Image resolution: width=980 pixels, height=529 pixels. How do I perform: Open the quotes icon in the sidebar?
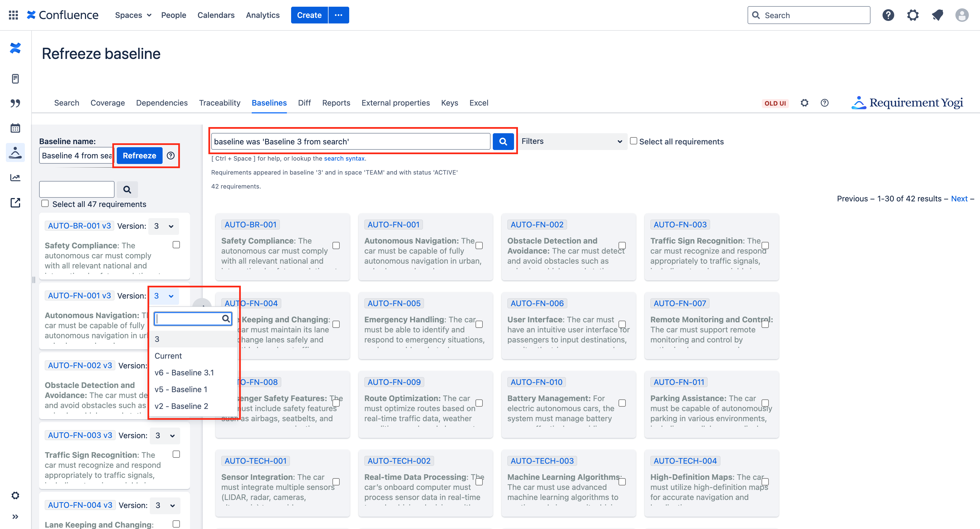click(15, 103)
